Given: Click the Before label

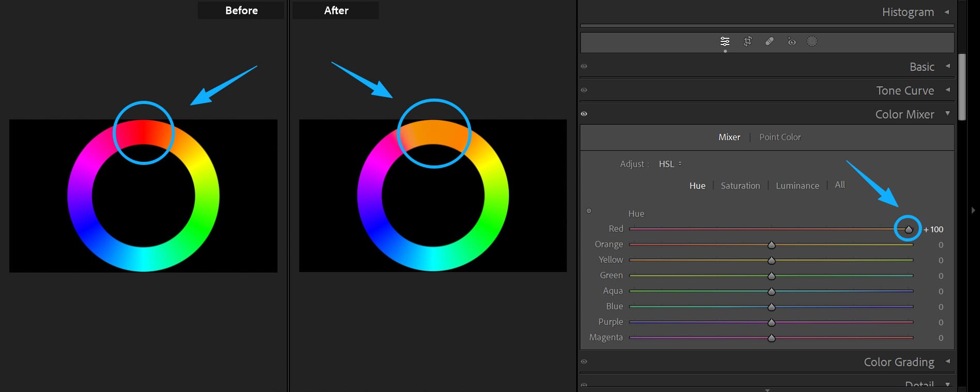Looking at the screenshot, I should tap(241, 10).
